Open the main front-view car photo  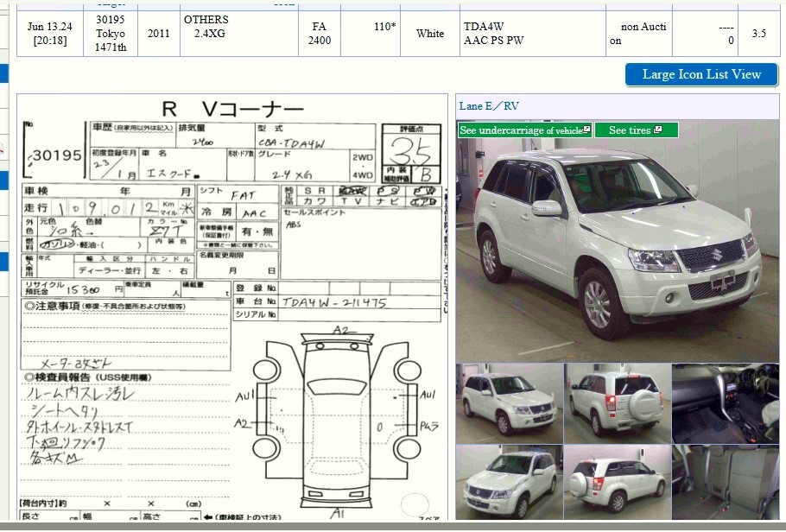617,241
